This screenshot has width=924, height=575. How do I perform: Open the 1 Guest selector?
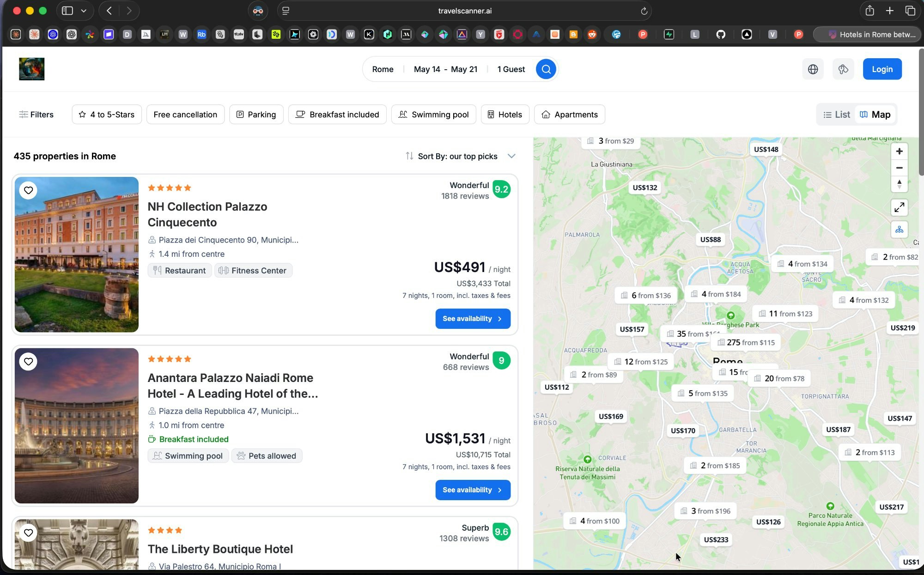pyautogui.click(x=511, y=69)
